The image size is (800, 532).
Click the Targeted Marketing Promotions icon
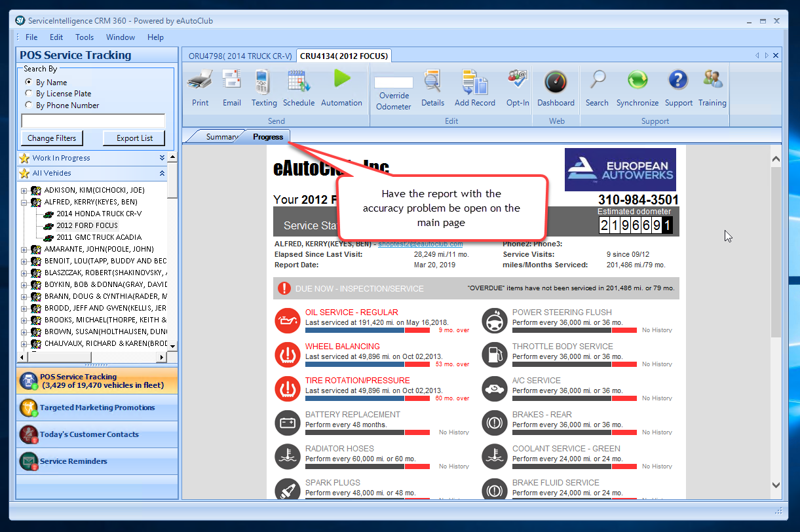point(28,408)
